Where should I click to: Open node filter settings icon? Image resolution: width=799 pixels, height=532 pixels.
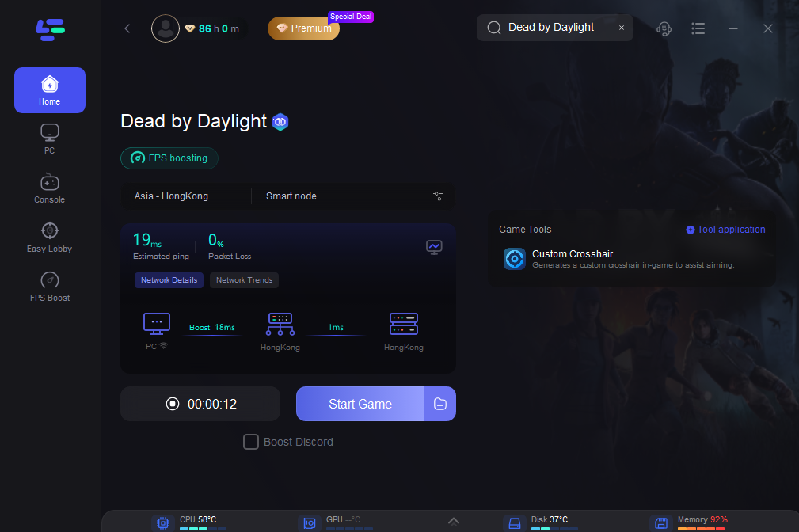438,196
